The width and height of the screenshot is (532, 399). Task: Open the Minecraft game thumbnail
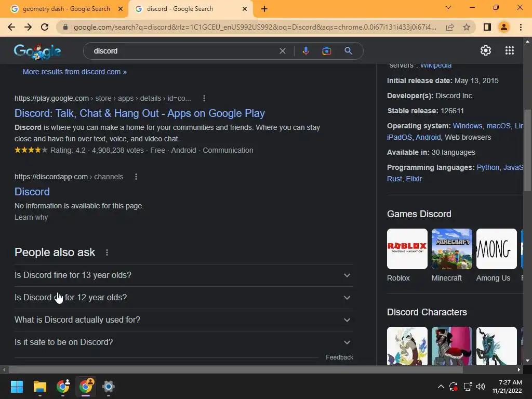pos(451,249)
